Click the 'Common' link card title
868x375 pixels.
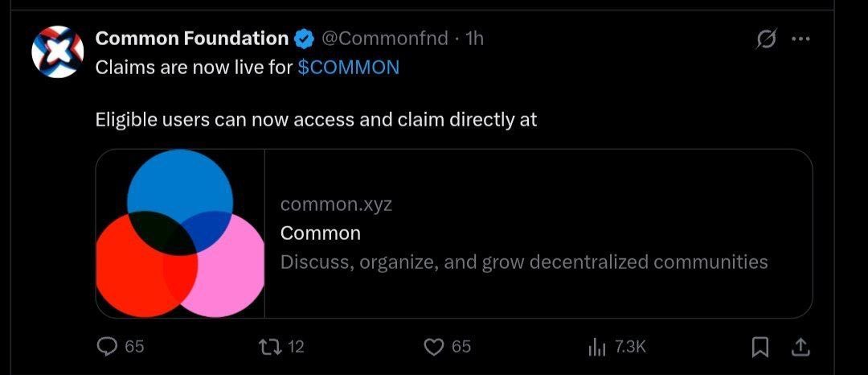[321, 233]
